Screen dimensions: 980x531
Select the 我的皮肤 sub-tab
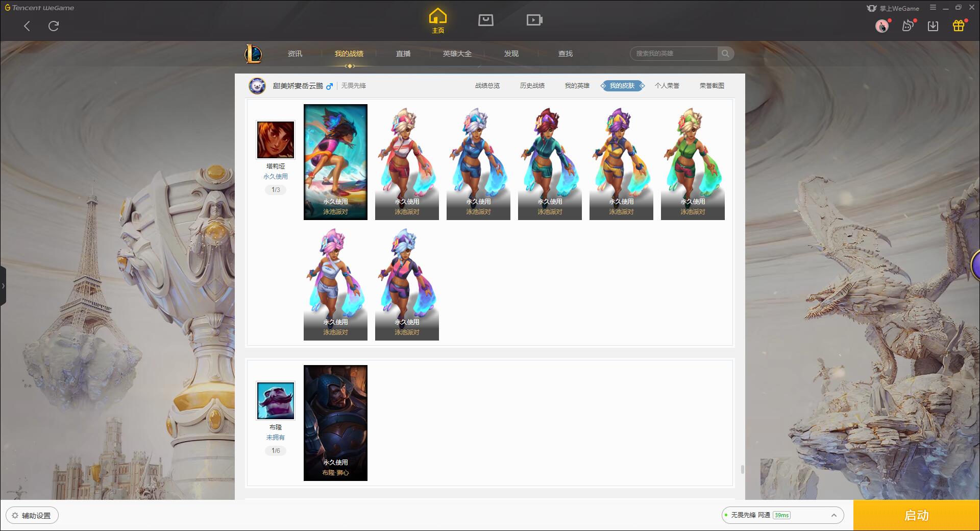(x=622, y=86)
